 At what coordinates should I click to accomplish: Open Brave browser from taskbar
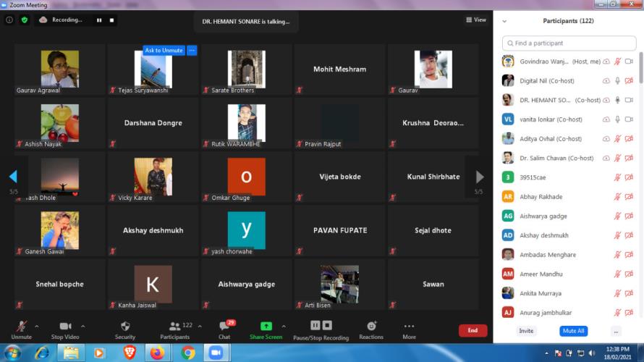[x=130, y=353]
